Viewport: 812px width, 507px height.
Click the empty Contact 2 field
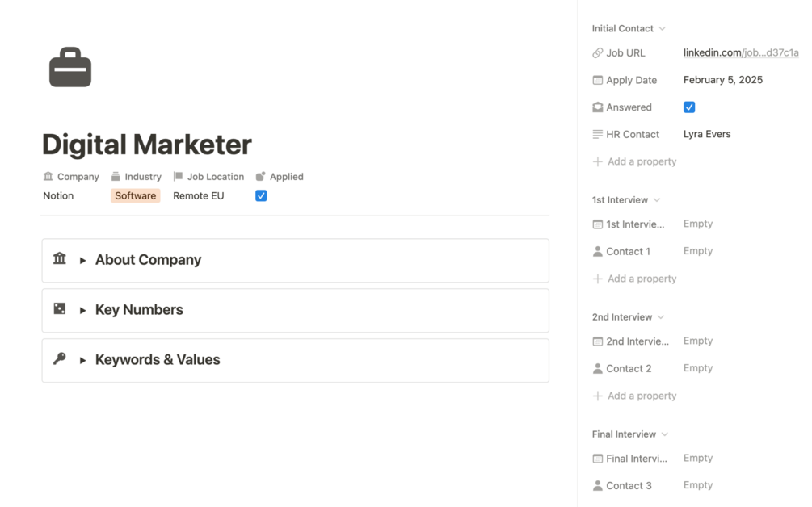[698, 368]
